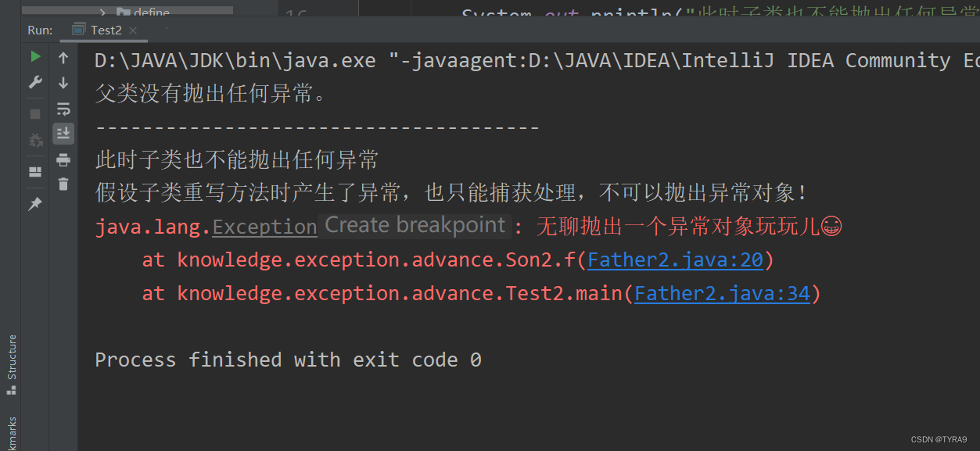Open the restore layout icon options
The width and height of the screenshot is (980, 451).
coord(34,172)
